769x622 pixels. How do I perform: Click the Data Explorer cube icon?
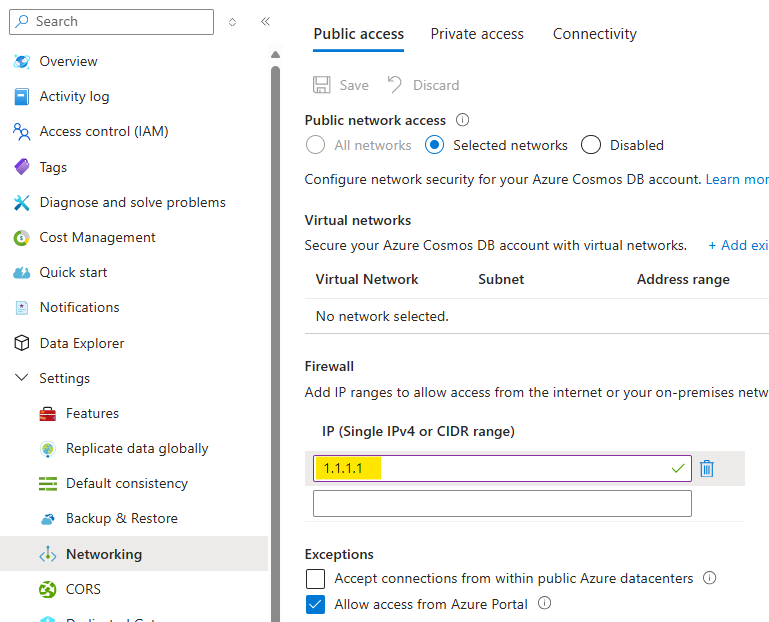pyautogui.click(x=22, y=343)
